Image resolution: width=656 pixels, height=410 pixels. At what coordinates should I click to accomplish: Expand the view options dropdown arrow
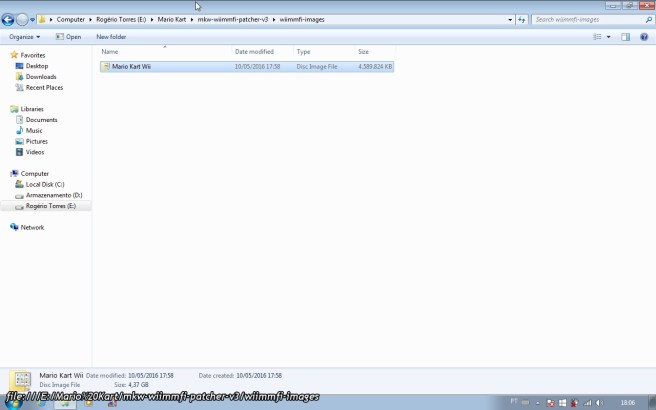point(608,37)
